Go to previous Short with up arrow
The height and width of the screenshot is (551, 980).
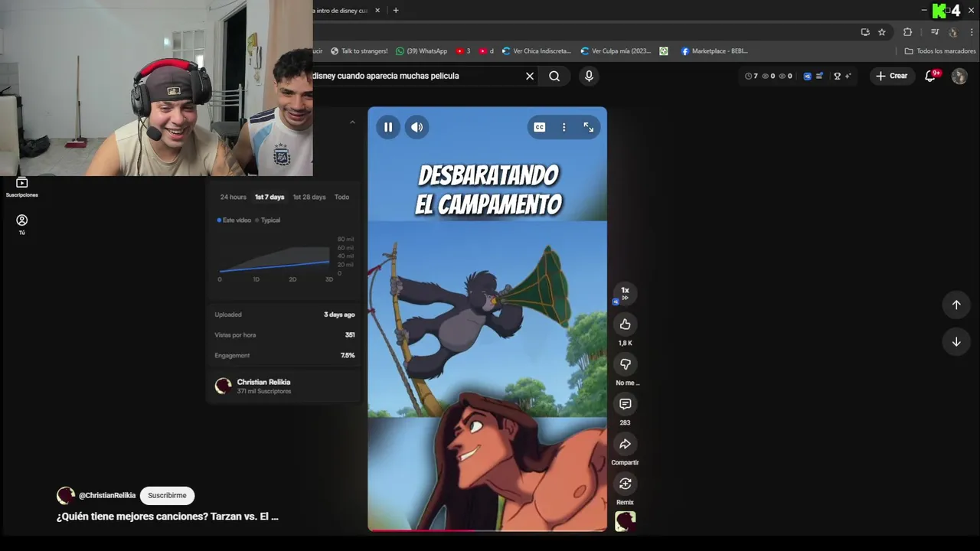tap(956, 305)
